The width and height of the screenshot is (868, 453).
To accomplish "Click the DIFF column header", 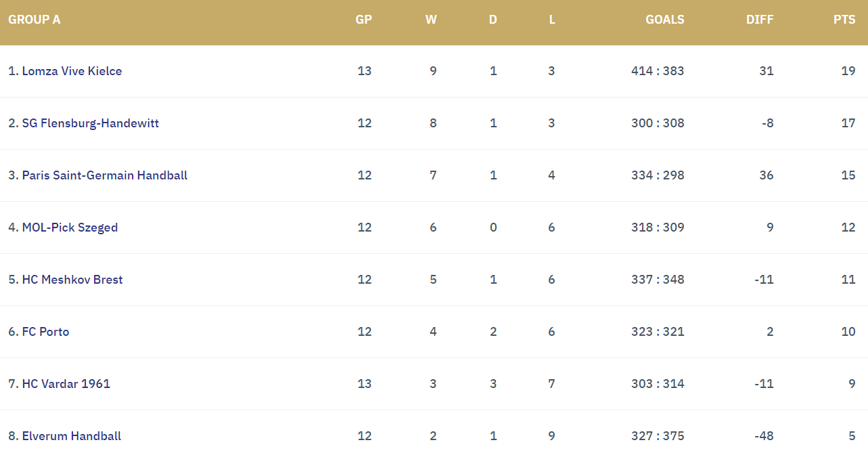I will coord(760,20).
